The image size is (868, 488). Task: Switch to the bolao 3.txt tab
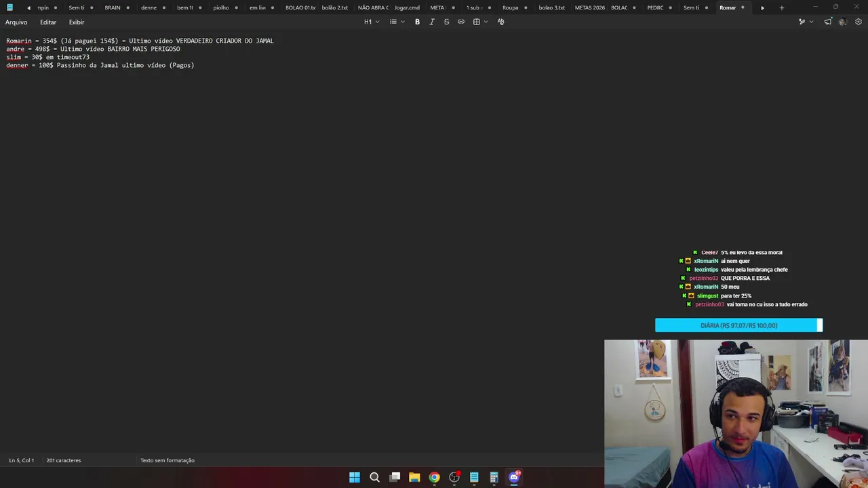point(551,7)
